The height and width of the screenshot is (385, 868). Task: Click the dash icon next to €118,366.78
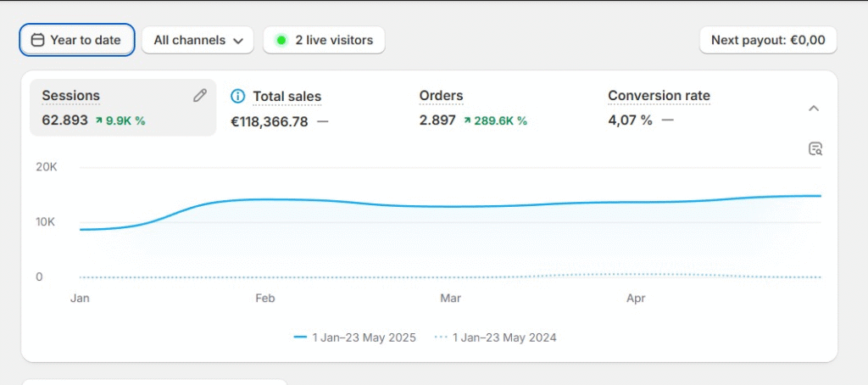322,121
